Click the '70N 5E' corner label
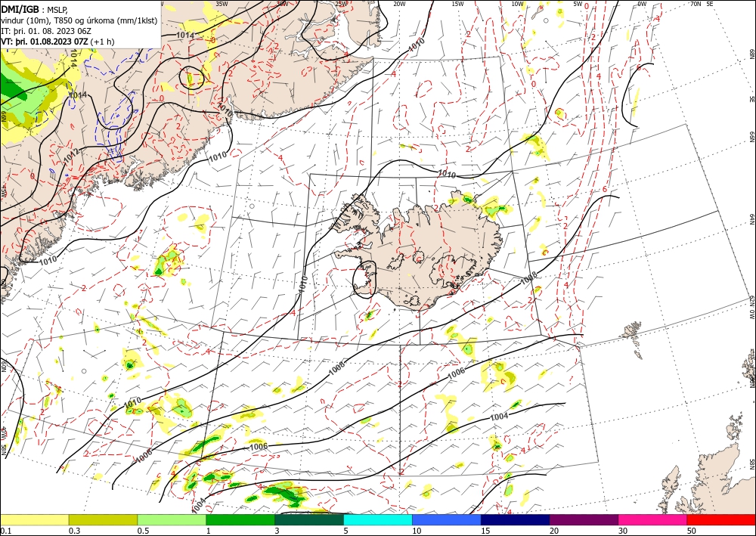 tap(702, 4)
